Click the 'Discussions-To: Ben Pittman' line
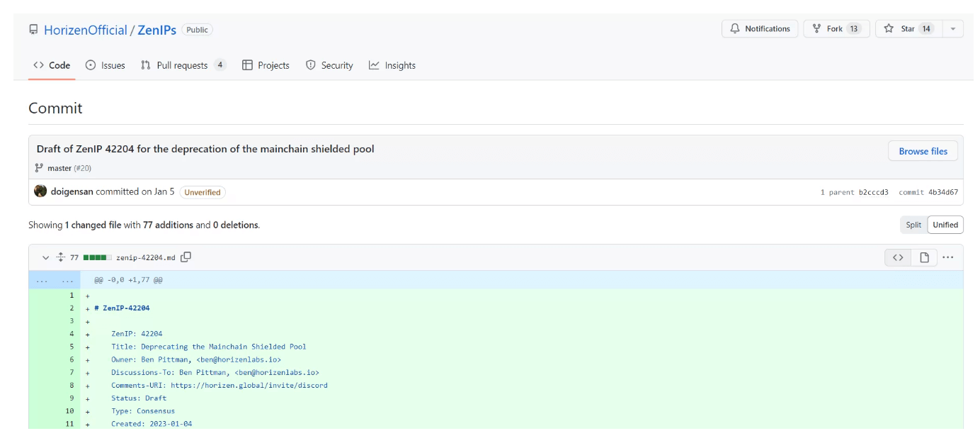 [x=215, y=372]
